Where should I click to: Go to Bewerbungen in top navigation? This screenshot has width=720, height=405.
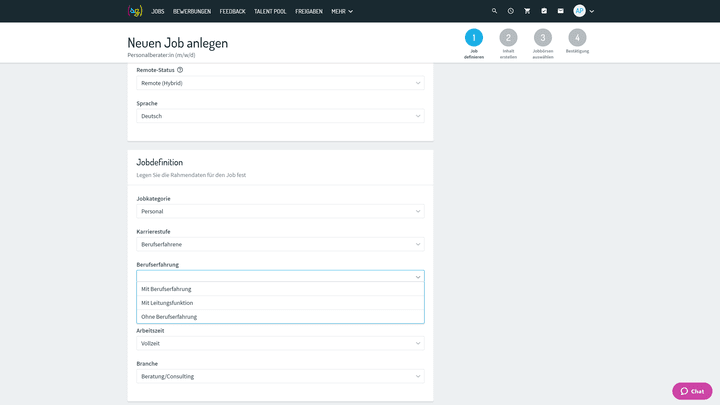tap(192, 11)
